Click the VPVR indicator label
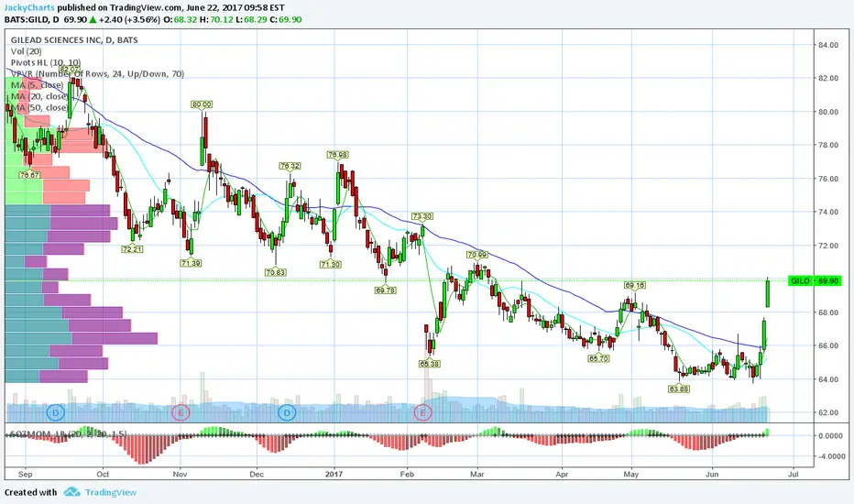 click(x=97, y=74)
